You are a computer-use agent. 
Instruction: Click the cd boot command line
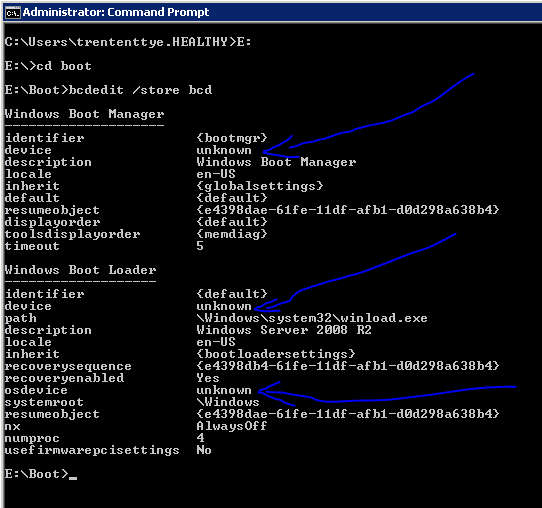(x=48, y=66)
